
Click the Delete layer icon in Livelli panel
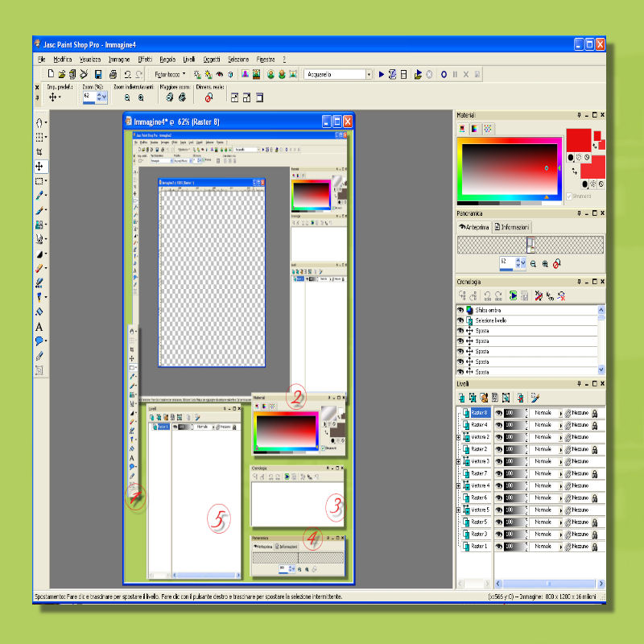coord(520,398)
